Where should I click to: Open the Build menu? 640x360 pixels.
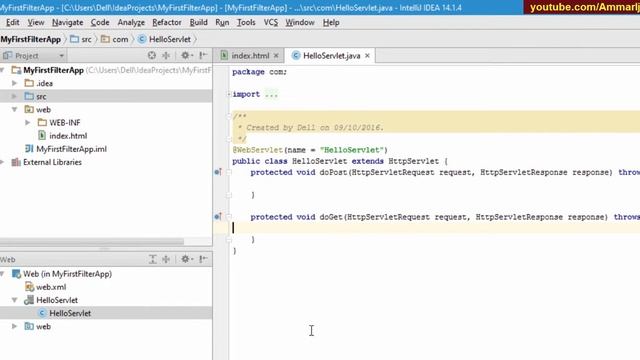(198, 22)
